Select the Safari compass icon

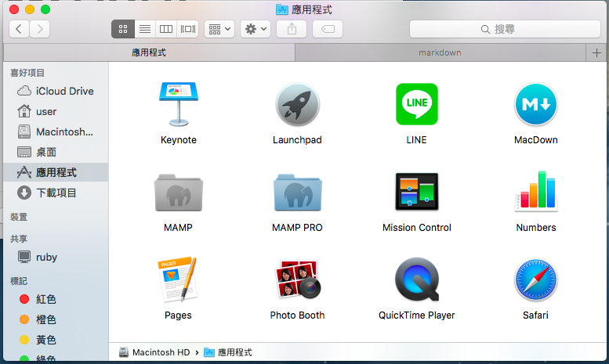536,279
